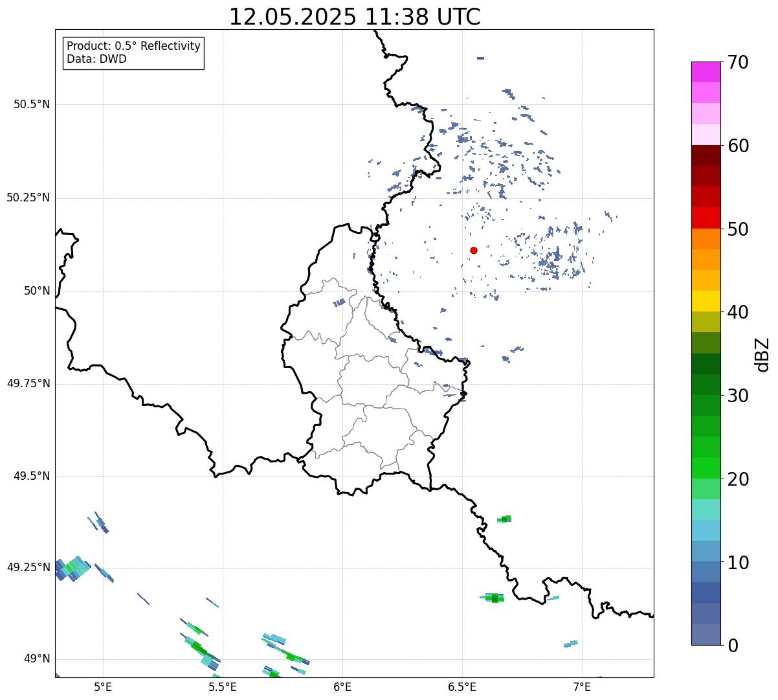Screen dimensions: 778x700
Task: Click the plot title '12.05.2025 11:38 UTC'
Action: (355, 16)
